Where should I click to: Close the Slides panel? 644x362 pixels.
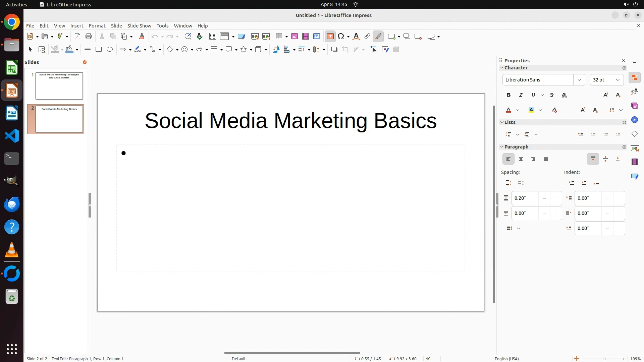tap(85, 62)
